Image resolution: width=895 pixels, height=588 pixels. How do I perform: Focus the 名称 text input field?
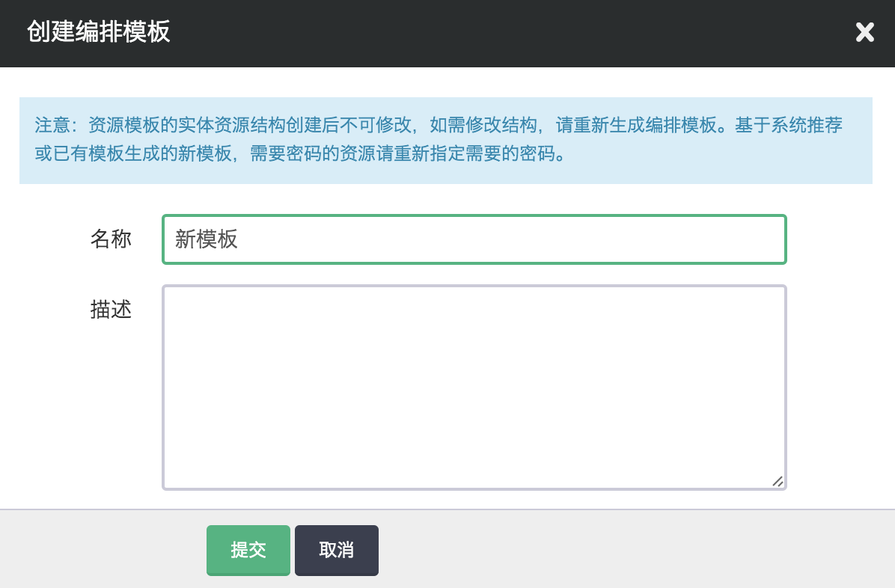click(474, 239)
